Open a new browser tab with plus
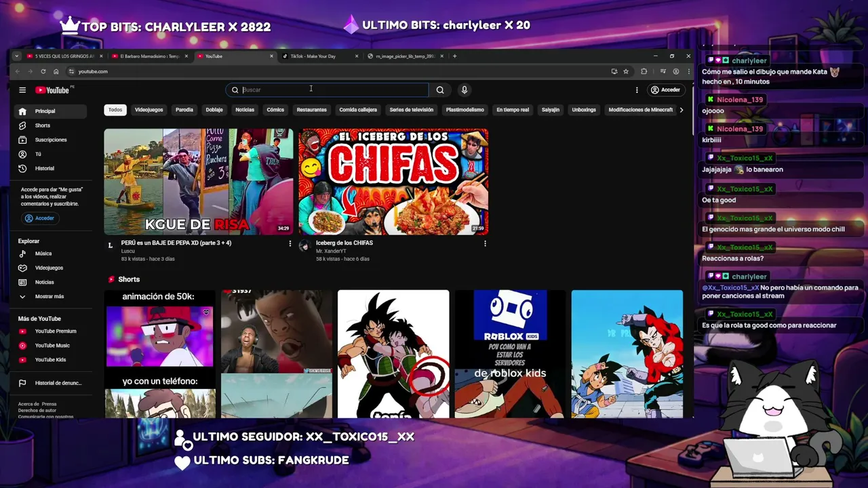Viewport: 868px width, 488px height. [x=454, y=56]
